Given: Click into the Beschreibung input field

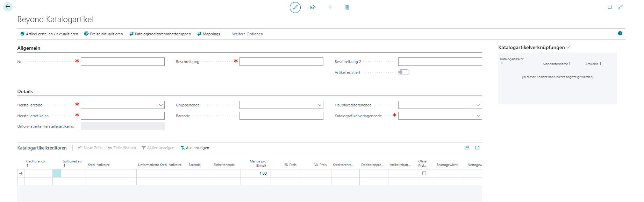Looking at the screenshot, I should click(281, 62).
